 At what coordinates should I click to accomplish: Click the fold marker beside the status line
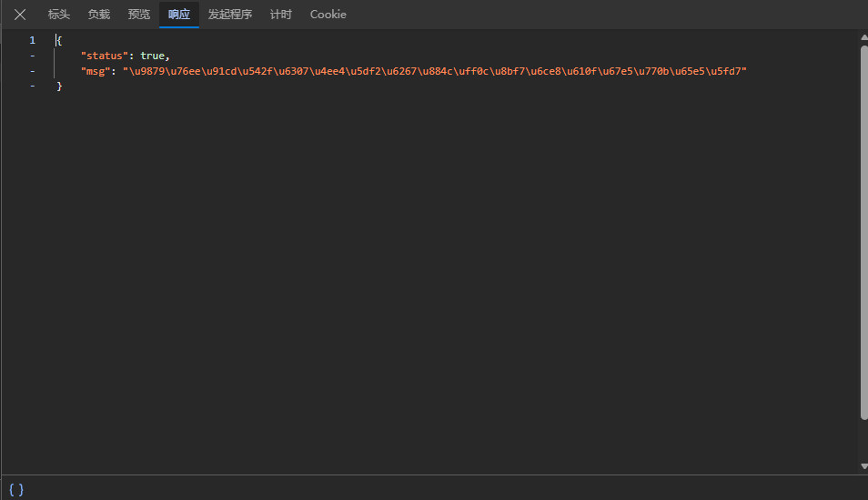33,56
